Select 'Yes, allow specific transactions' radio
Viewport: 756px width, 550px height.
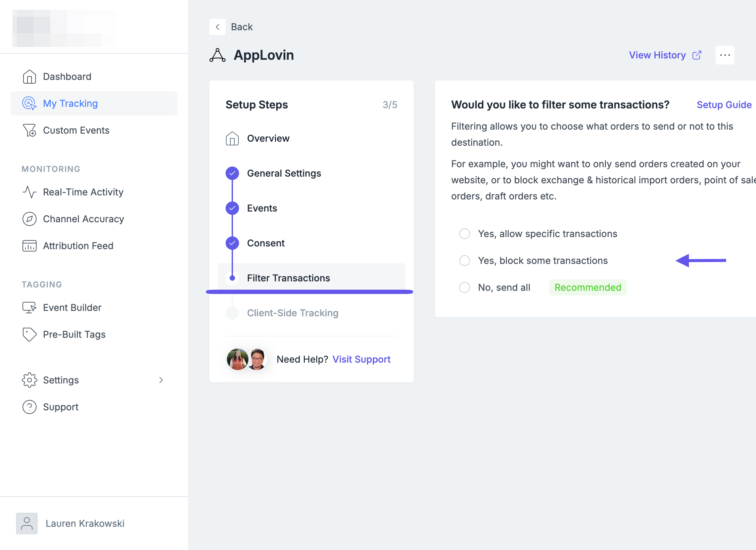click(465, 234)
